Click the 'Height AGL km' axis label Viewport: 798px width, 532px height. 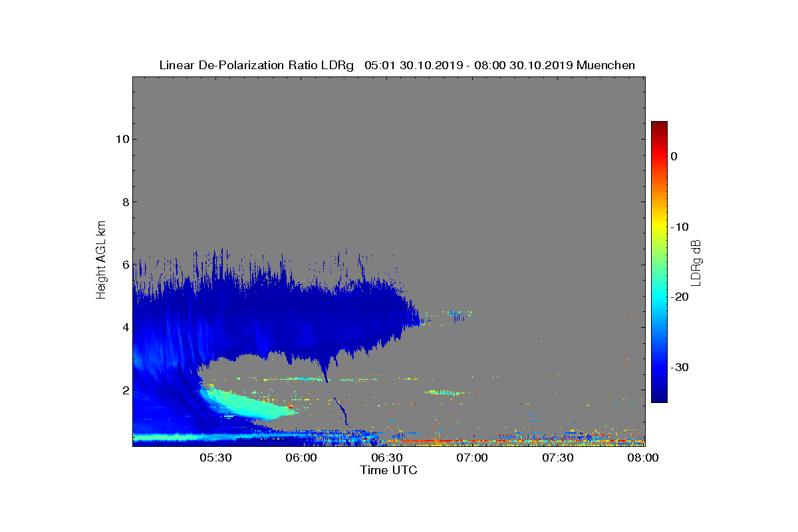point(101,260)
